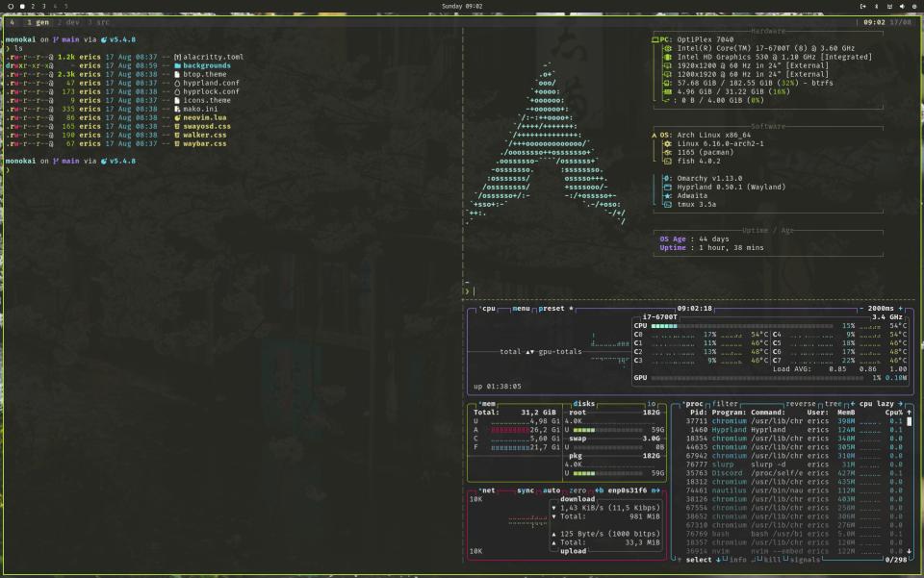Toggle net sync option
The height and width of the screenshot is (578, 924).
click(526, 490)
